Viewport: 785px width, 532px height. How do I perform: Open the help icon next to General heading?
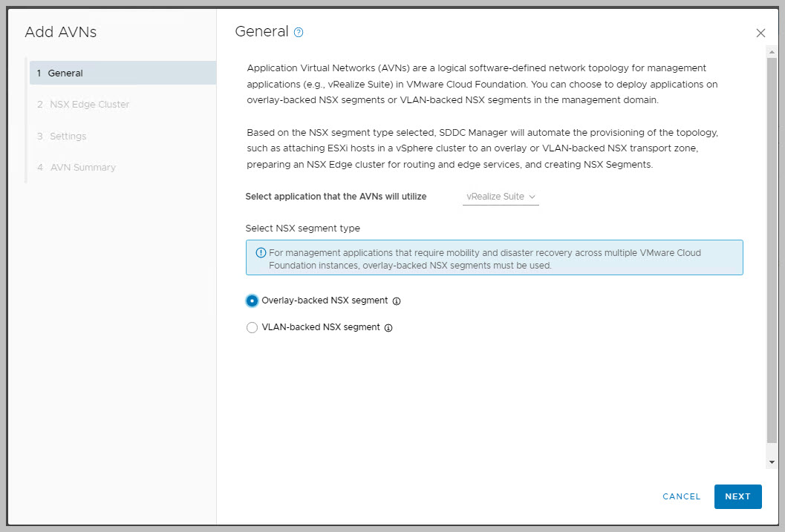coord(299,33)
